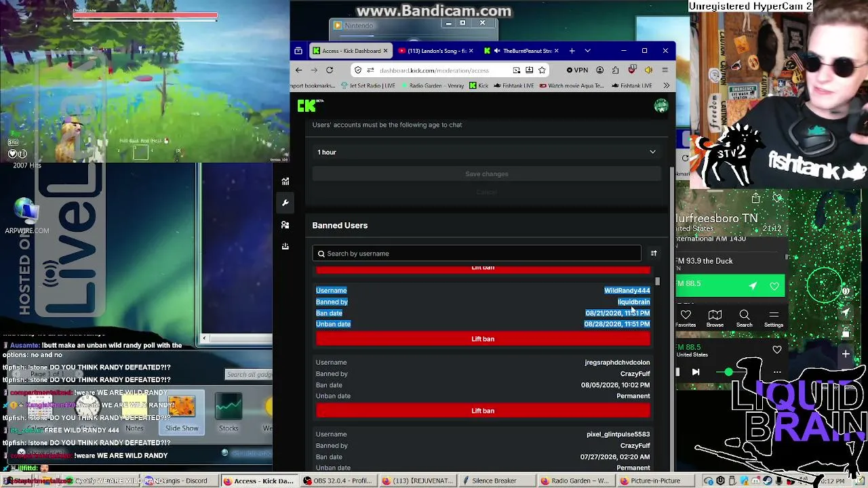The height and width of the screenshot is (488, 868).
Task: Install the site as app from address bar
Action: click(x=529, y=70)
